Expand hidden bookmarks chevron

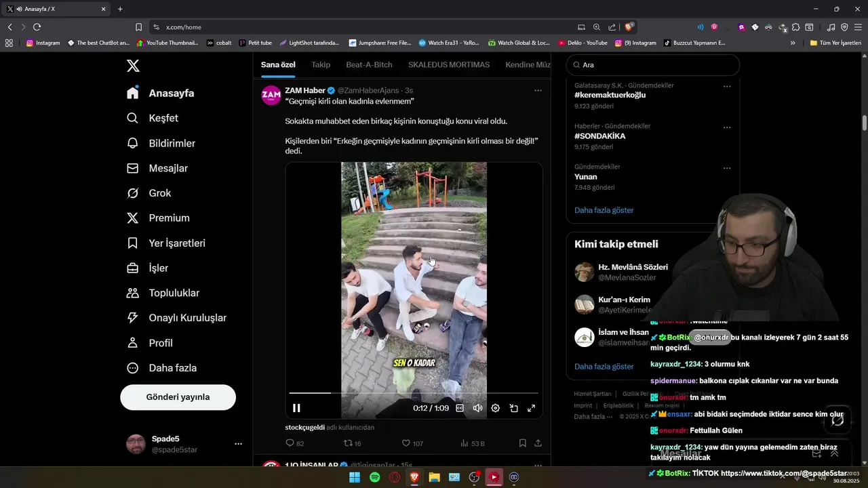[x=793, y=43]
